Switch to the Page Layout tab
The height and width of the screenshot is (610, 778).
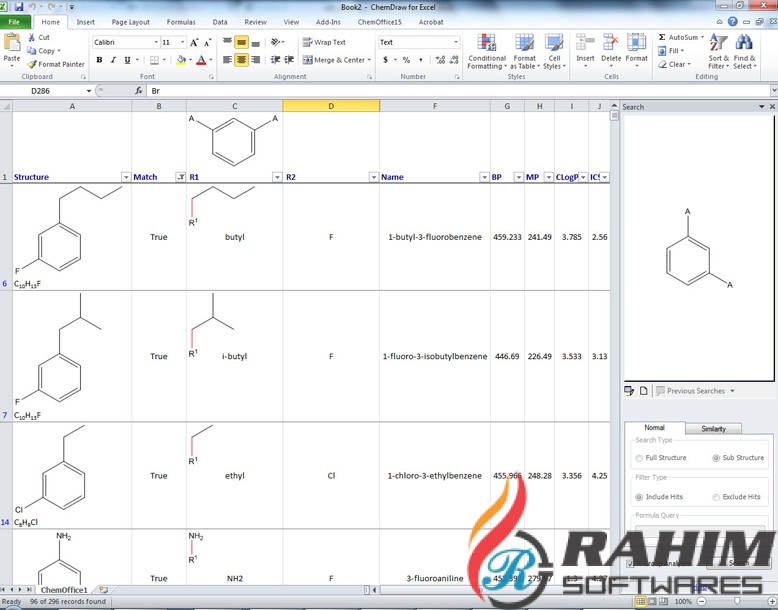130,22
